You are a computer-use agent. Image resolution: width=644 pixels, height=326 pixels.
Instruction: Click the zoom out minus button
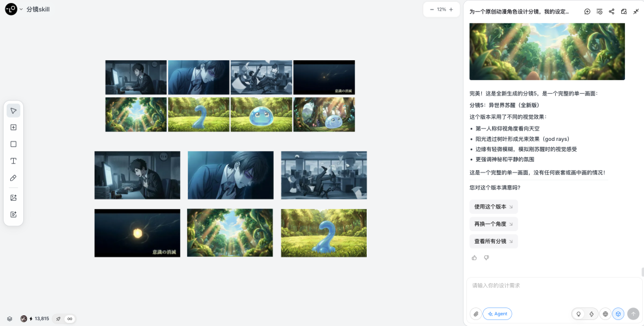pyautogui.click(x=432, y=10)
